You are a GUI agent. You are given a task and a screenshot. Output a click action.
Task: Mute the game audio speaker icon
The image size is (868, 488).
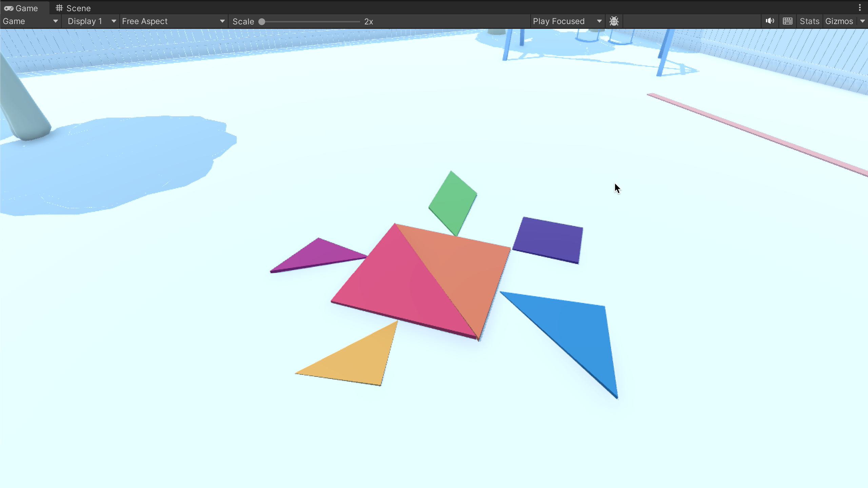click(770, 21)
